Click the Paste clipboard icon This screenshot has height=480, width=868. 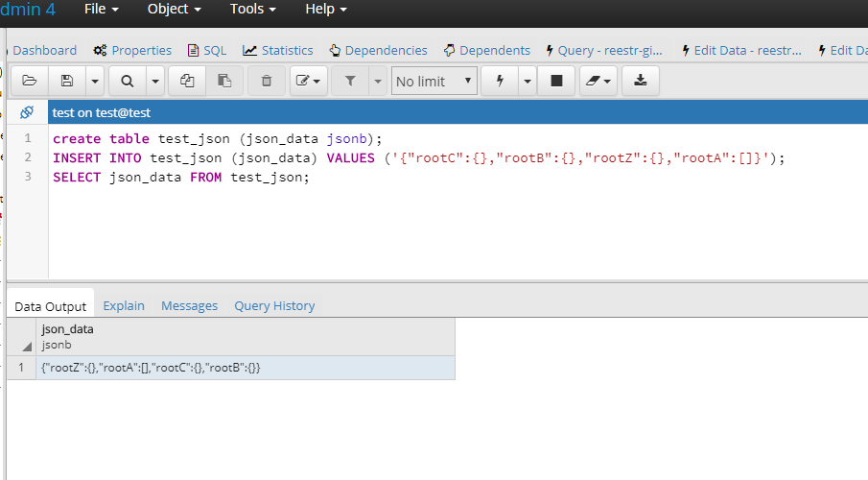(224, 81)
